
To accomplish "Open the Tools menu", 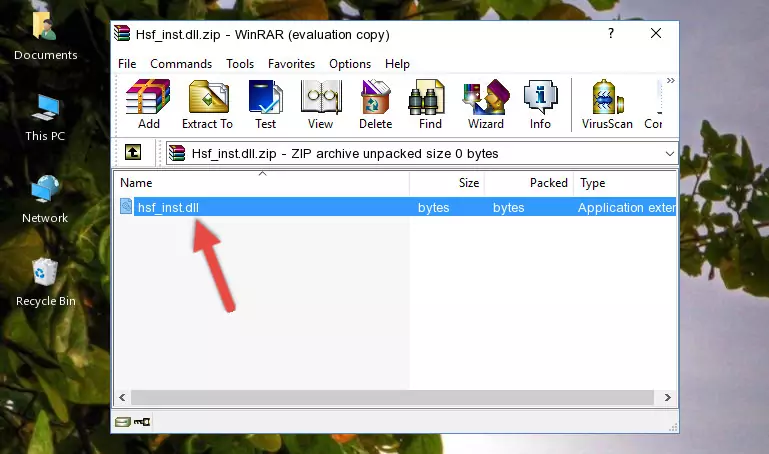I will tap(240, 64).
